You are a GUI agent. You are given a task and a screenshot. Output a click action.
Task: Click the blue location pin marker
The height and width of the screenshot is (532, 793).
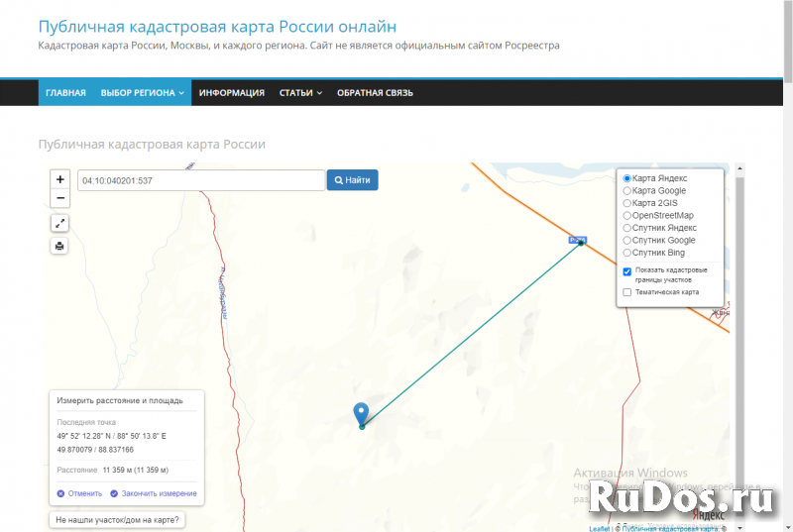(x=361, y=413)
